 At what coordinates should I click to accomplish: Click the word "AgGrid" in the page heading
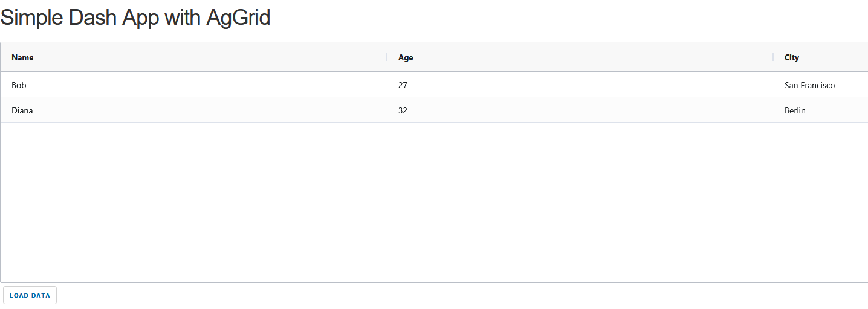click(238, 18)
